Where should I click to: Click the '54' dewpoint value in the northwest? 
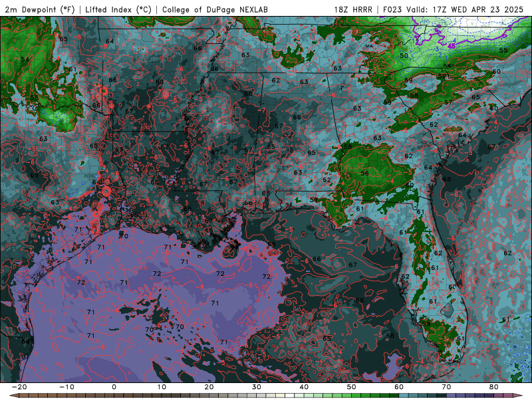coord(25,59)
